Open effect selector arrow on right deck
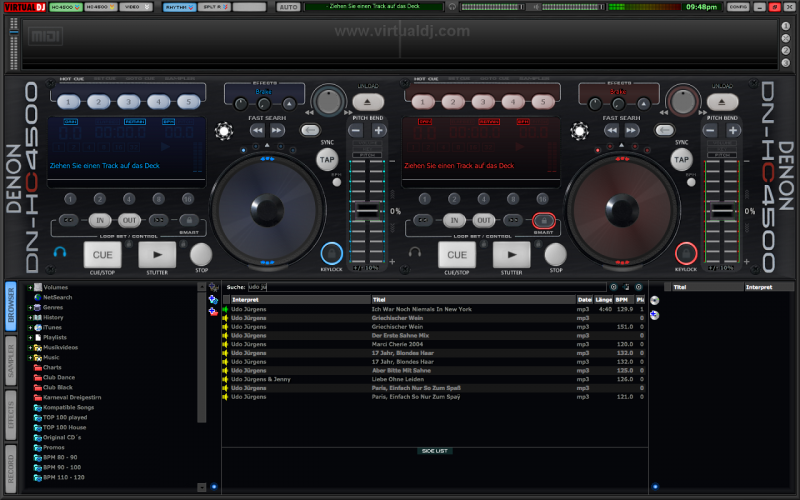 click(x=643, y=104)
